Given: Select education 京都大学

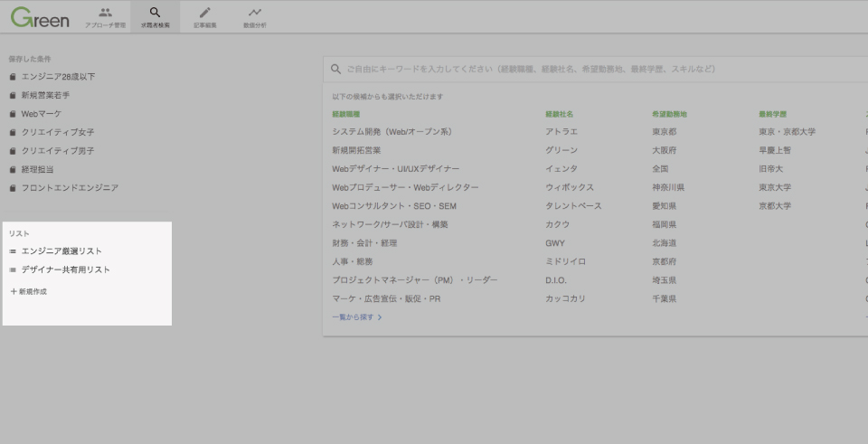Looking at the screenshot, I should [775, 206].
